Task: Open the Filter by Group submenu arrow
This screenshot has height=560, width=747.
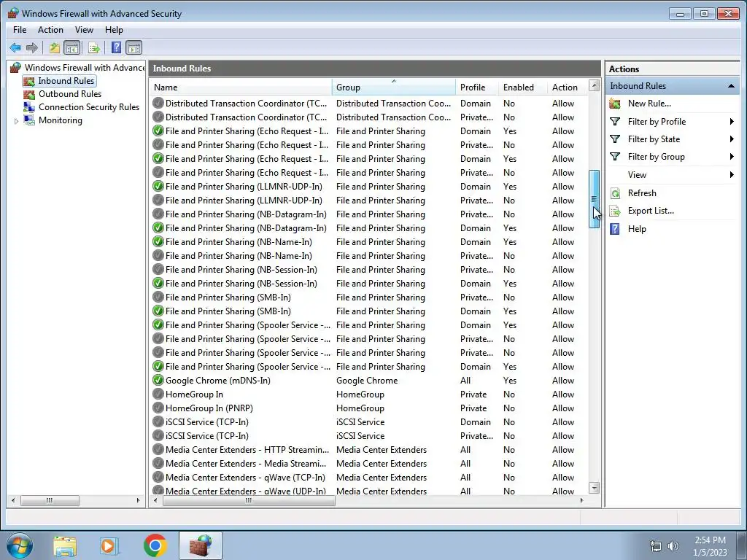Action: pos(732,157)
